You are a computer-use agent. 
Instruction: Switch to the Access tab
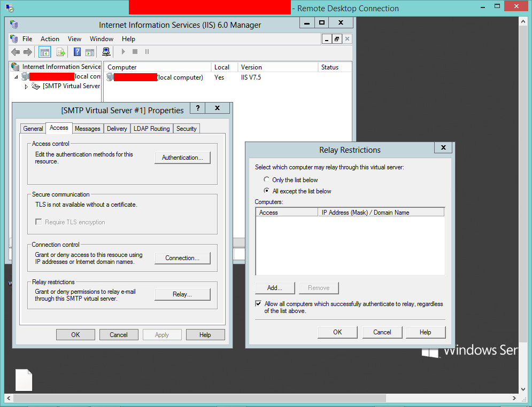[59, 128]
